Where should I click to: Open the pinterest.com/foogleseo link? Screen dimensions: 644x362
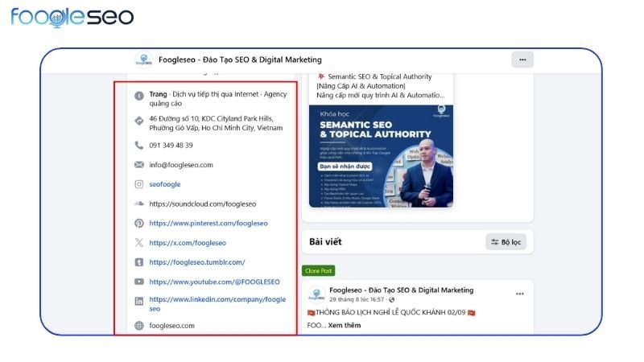(x=208, y=224)
